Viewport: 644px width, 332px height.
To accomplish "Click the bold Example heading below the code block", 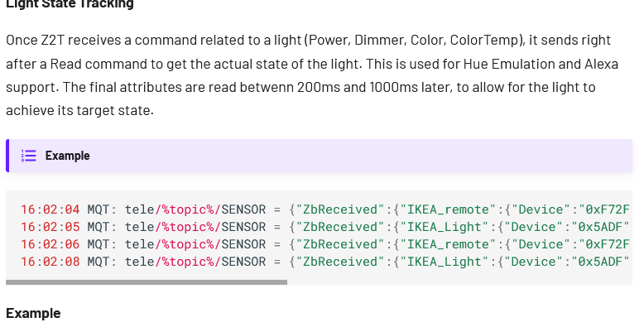I will pos(33,313).
